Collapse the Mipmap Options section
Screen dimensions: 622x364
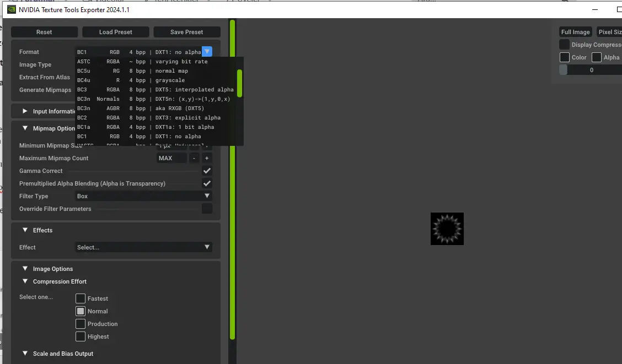(25, 128)
